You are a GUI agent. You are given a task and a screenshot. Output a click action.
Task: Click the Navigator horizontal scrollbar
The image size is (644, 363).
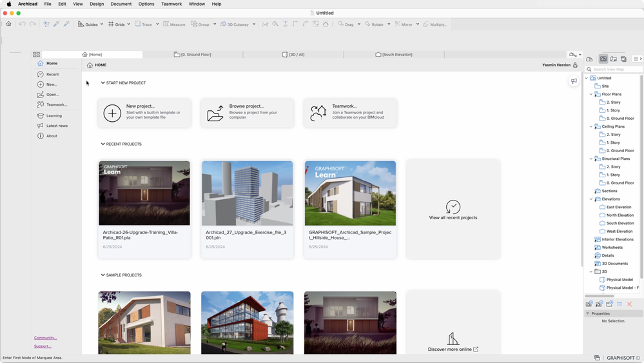coord(600,296)
